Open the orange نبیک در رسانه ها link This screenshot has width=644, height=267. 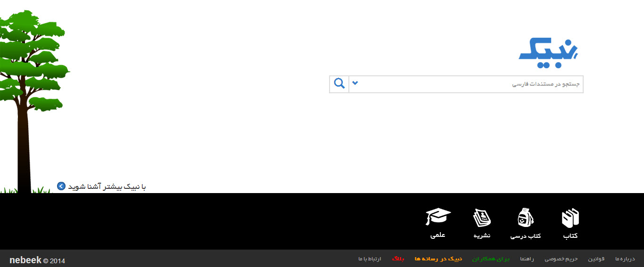point(438,259)
